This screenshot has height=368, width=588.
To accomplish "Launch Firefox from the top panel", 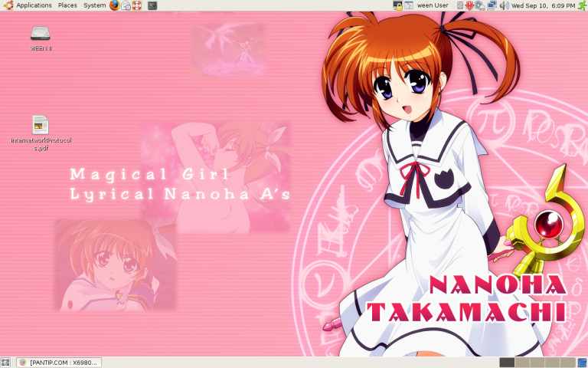I will 115,5.
